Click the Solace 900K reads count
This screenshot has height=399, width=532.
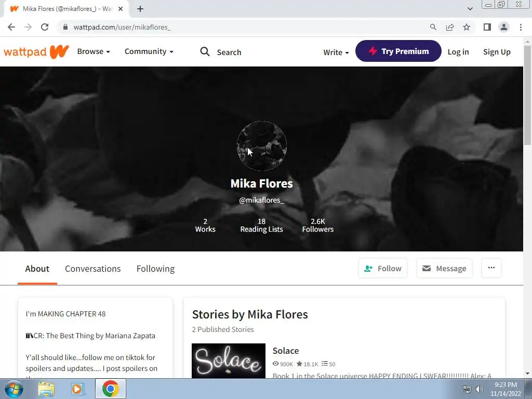pyautogui.click(x=283, y=364)
